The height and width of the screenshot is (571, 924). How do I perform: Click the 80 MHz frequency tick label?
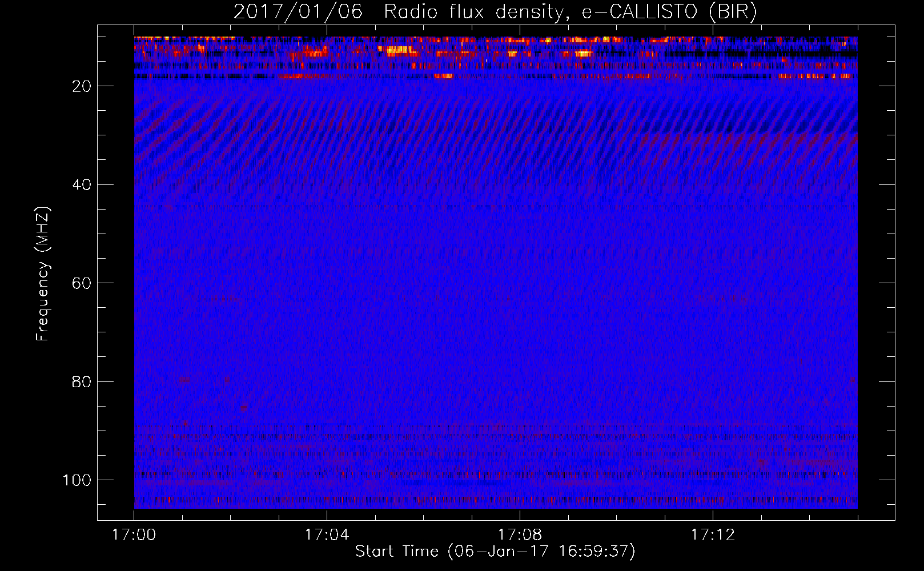tap(82, 382)
